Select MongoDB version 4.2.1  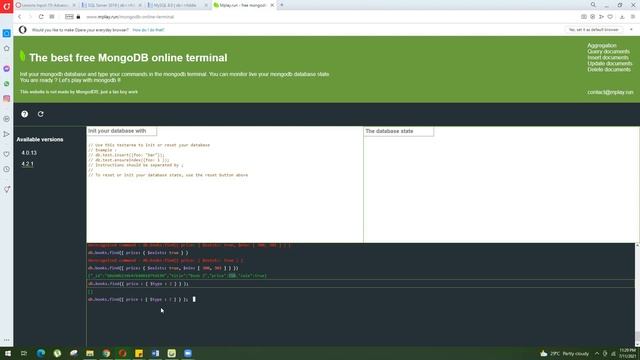point(27,164)
